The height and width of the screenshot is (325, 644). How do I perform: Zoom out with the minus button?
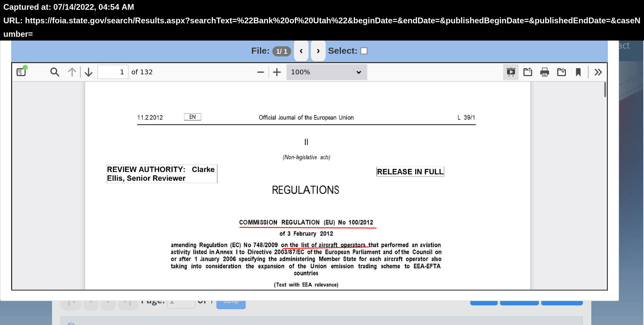(261, 72)
